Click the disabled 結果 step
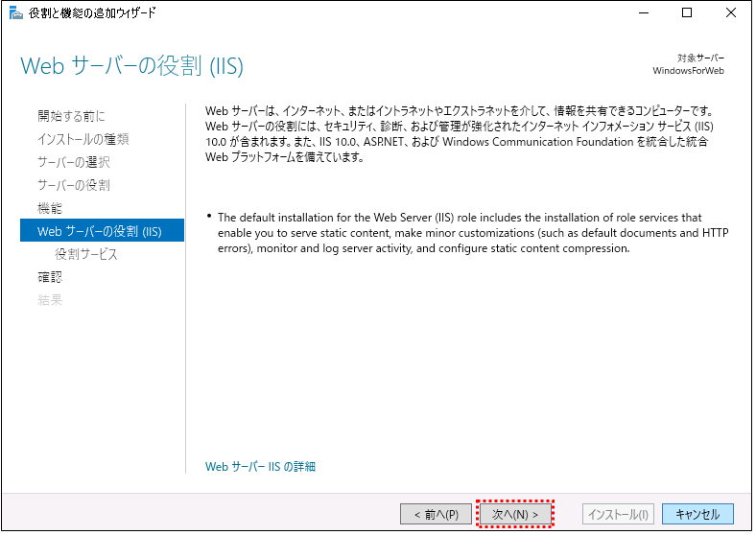The height and width of the screenshot is (535, 756). [x=50, y=301]
